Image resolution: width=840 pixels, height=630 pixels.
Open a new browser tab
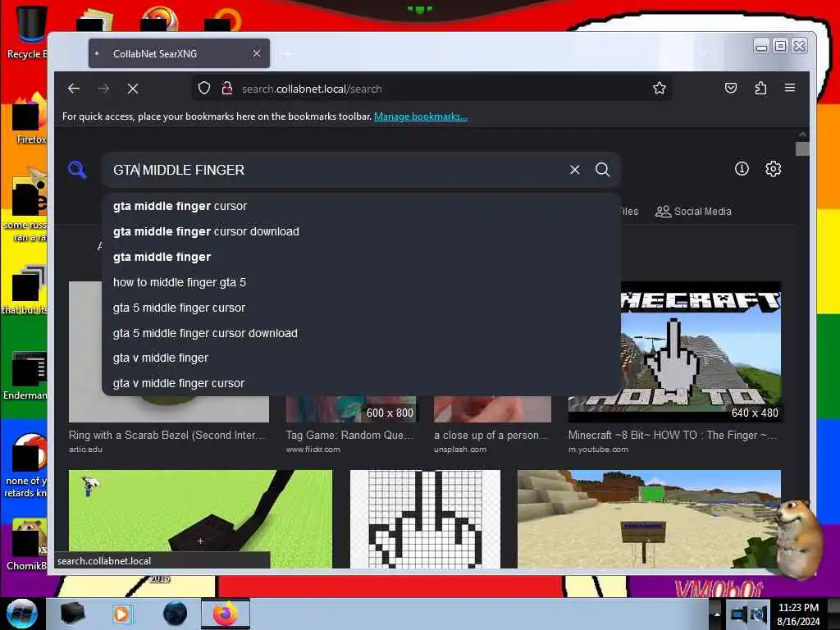click(288, 53)
